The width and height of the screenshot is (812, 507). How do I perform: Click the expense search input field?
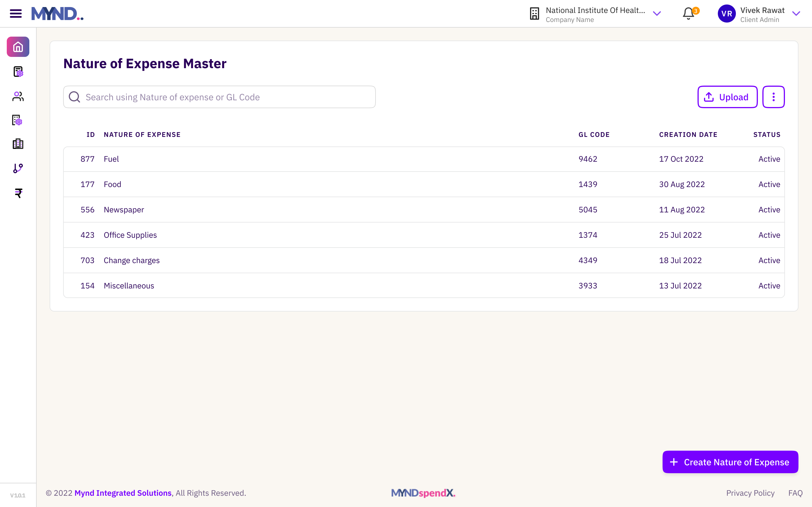(x=219, y=97)
